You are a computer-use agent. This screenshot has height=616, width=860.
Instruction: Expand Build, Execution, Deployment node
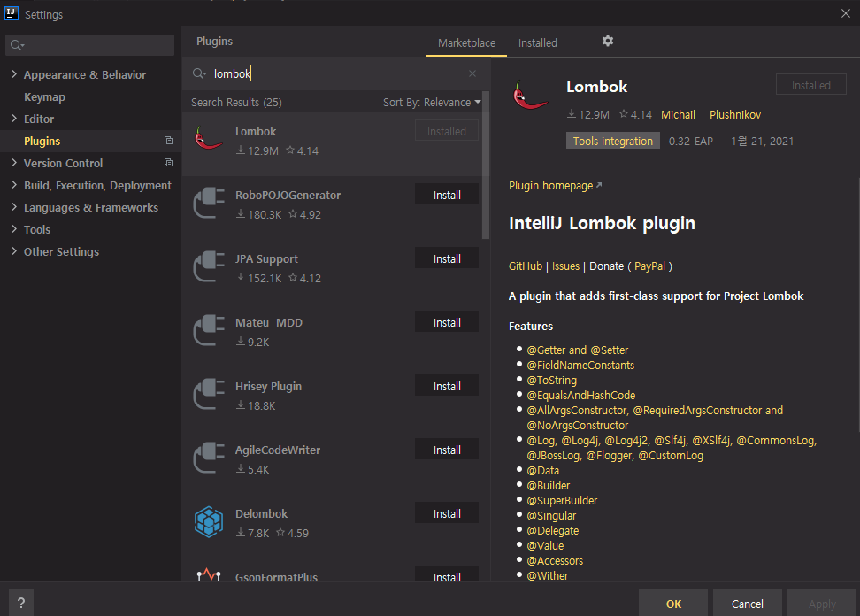(x=14, y=185)
